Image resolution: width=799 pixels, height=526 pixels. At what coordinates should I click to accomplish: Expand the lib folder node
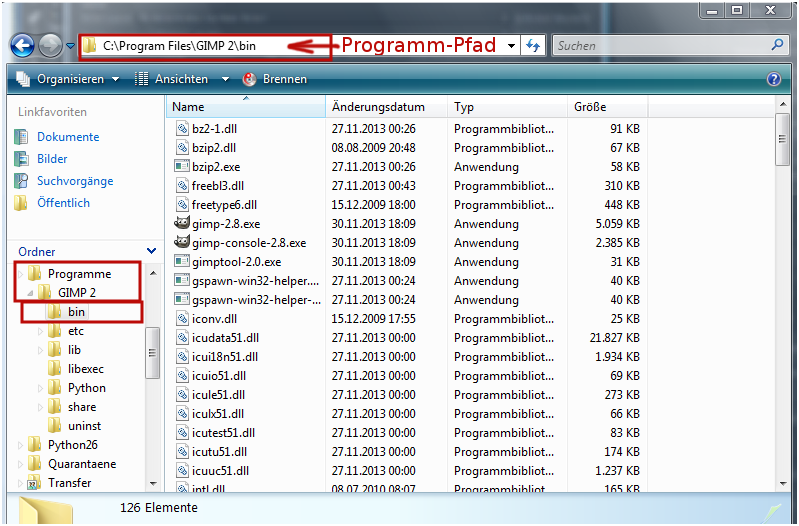pyautogui.click(x=40, y=350)
